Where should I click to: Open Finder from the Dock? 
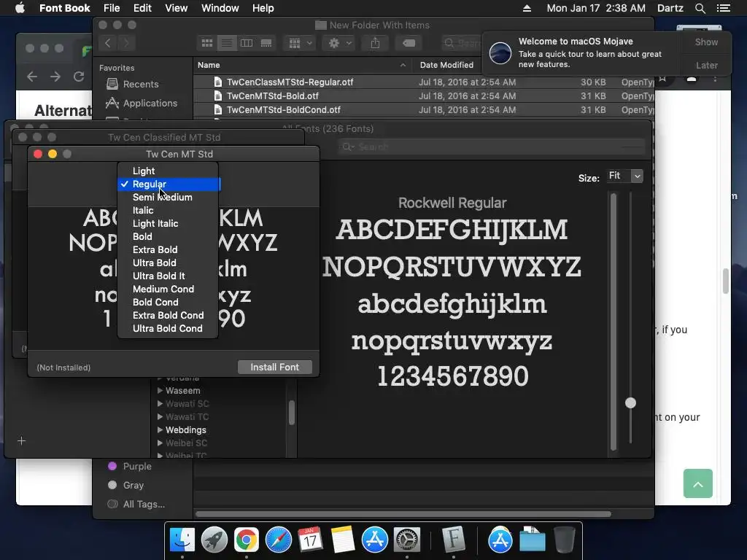click(x=182, y=540)
